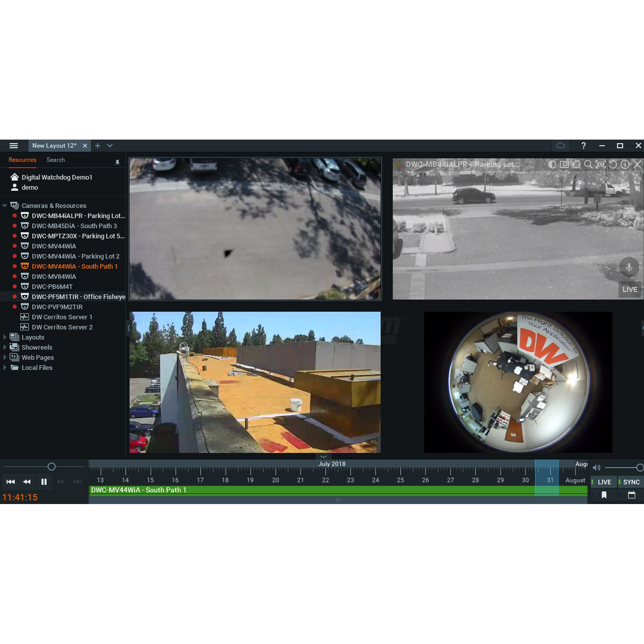Viewport: 644px width, 644px height.
Task: Switch to the Search tab
Action: coord(55,160)
